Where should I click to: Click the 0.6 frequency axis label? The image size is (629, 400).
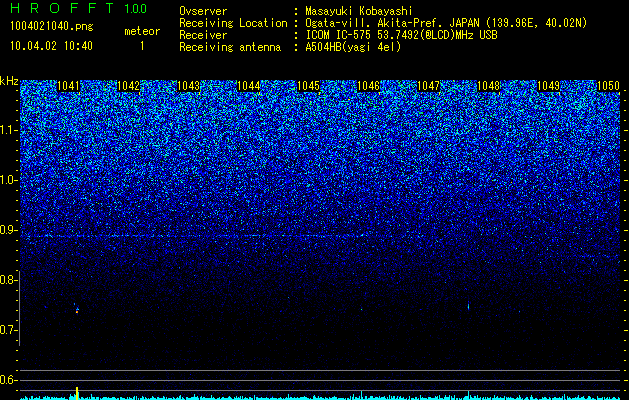(8, 380)
